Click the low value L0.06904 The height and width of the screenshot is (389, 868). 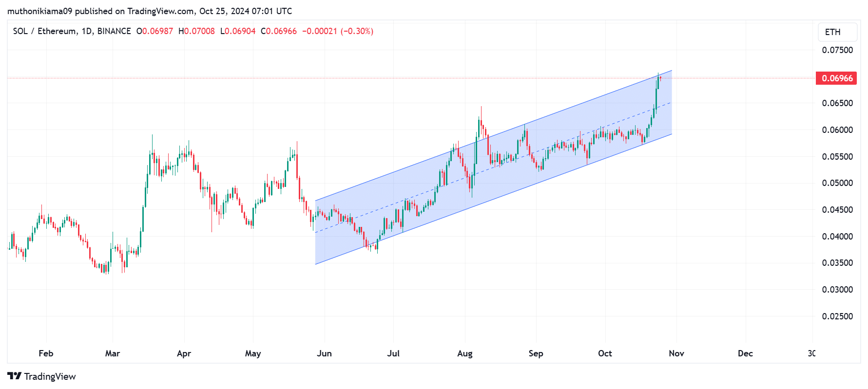coord(238,31)
